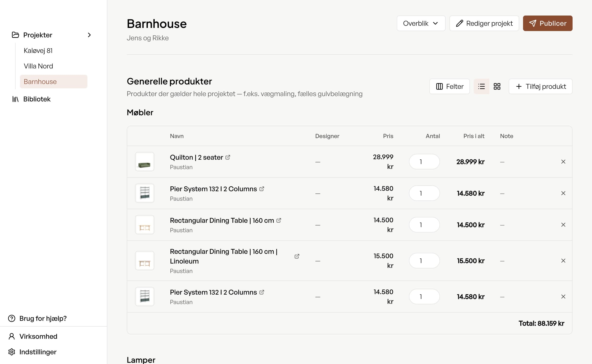Switch to list view layout
Viewport: 592px width, 364px height.
481,86
